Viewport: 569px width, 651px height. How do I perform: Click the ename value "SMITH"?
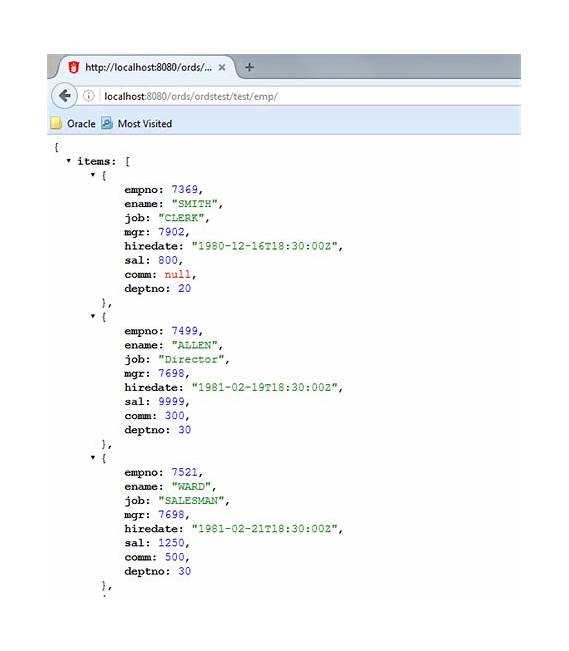point(194,203)
